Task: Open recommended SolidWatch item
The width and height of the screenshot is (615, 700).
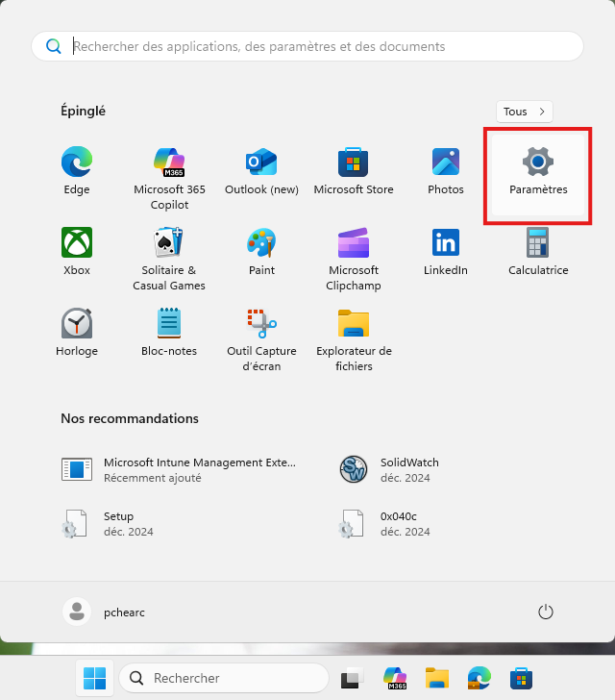Action: point(388,469)
